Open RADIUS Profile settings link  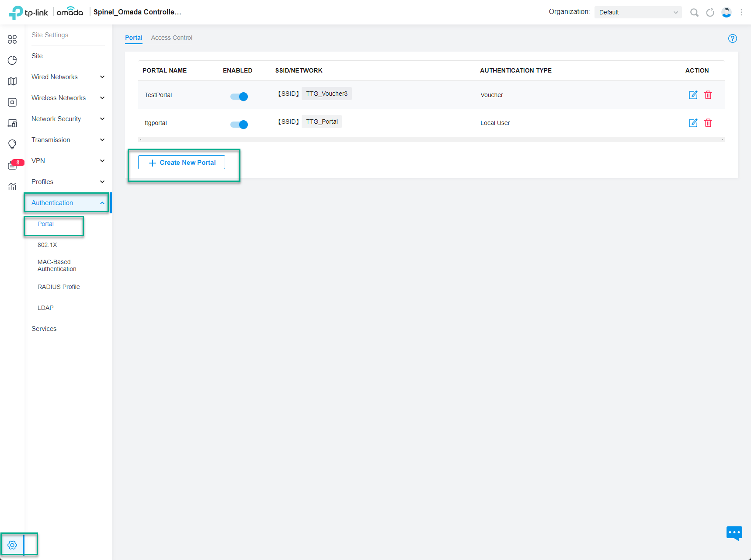coord(59,287)
